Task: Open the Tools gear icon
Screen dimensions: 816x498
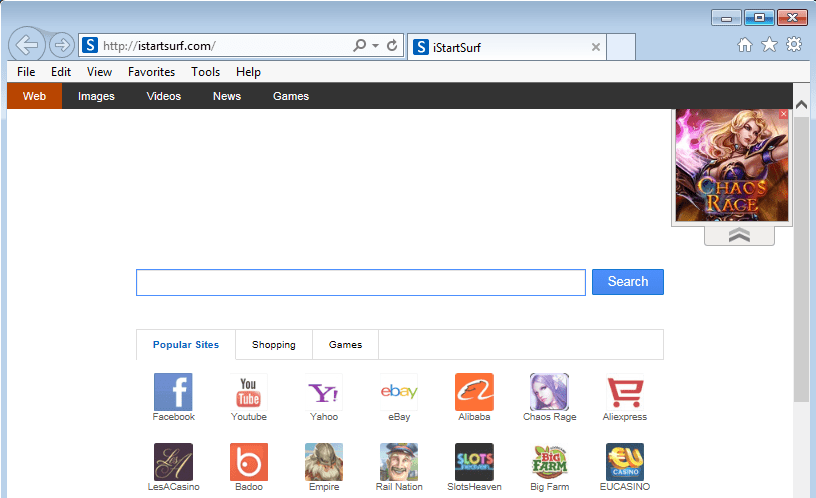Action: tap(794, 45)
